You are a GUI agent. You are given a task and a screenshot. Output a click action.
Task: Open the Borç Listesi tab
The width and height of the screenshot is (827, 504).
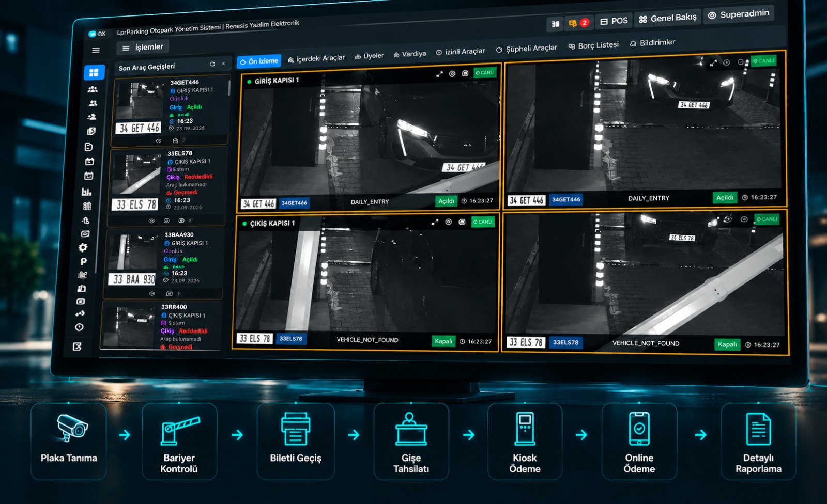(x=593, y=45)
